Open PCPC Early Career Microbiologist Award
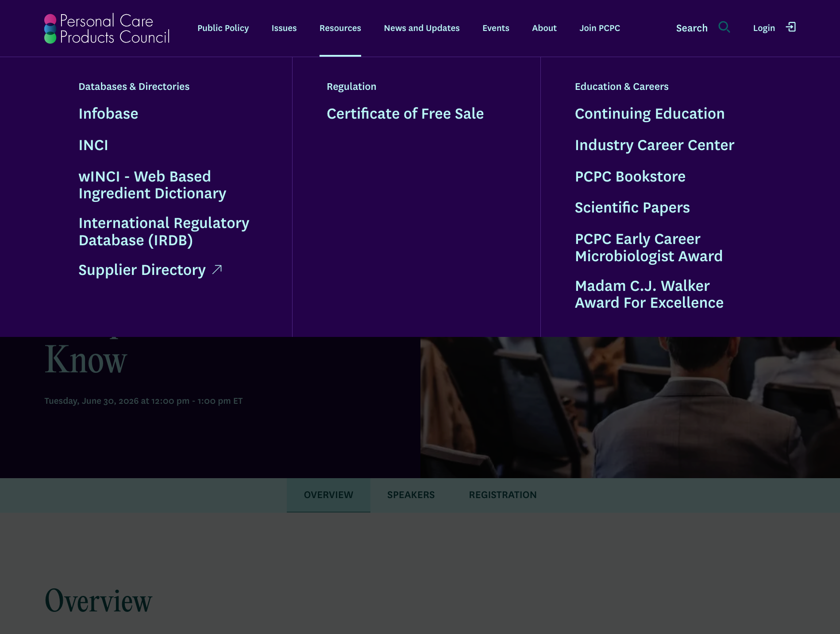Screen dimensions: 840x634 click(x=649, y=247)
